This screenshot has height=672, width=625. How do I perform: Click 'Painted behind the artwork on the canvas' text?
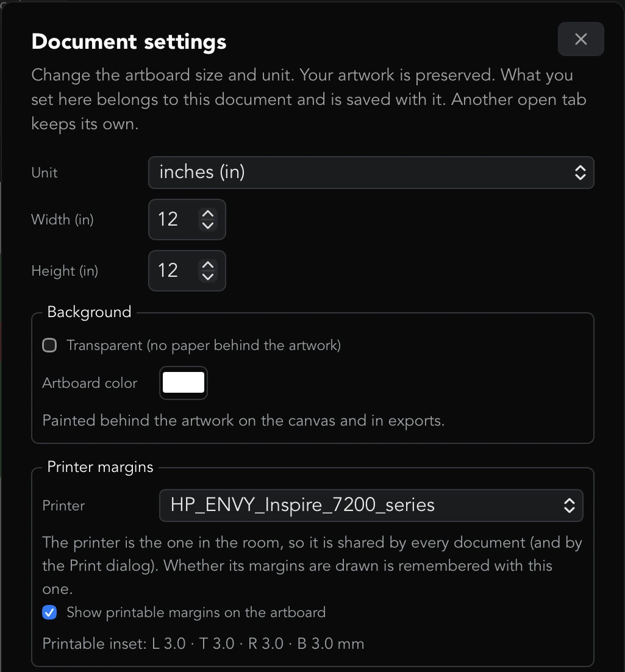coord(188,421)
